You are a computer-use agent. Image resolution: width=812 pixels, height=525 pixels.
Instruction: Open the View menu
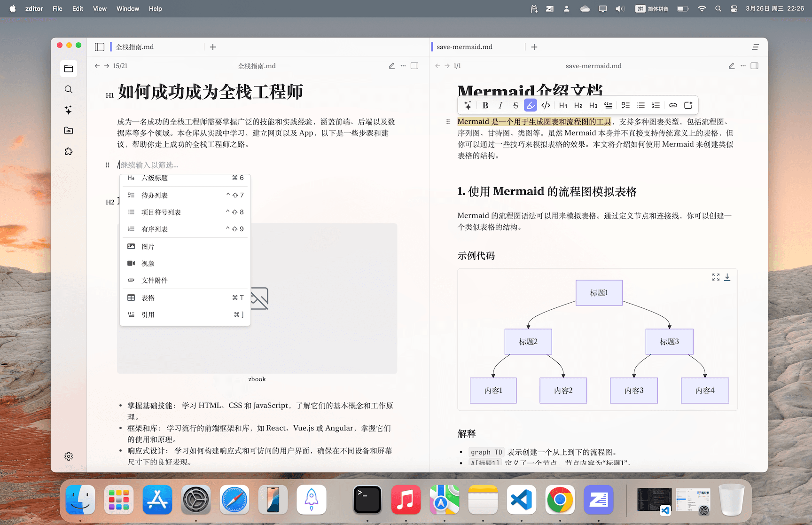coord(100,8)
